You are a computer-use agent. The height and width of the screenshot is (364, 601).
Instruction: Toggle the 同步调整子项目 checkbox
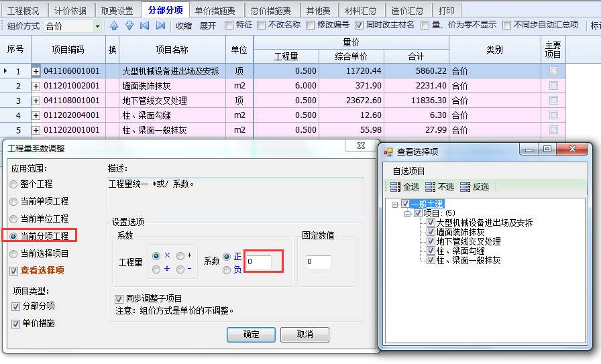(119, 298)
